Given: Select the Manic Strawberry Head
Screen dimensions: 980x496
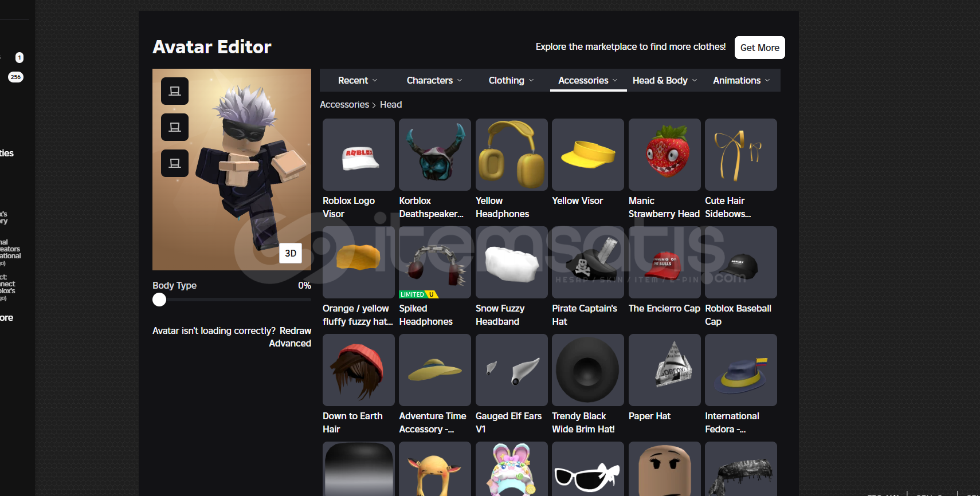Looking at the screenshot, I should [x=665, y=155].
